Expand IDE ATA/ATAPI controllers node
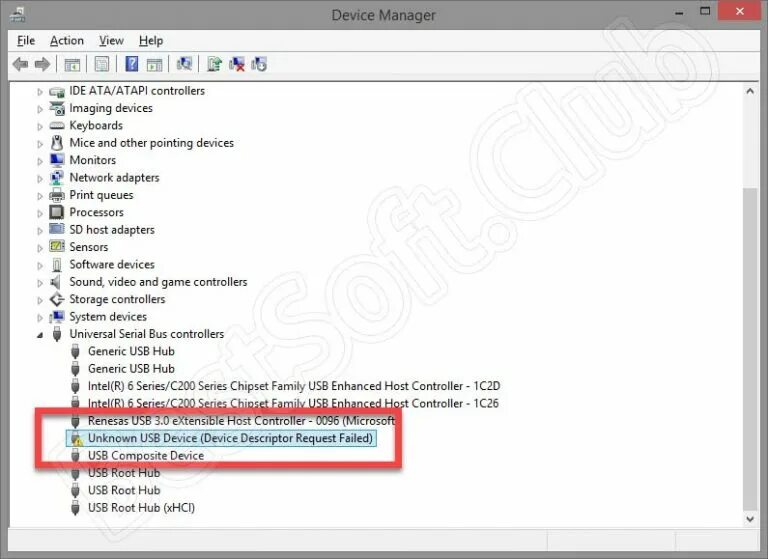The width and height of the screenshot is (768, 559). click(40, 92)
